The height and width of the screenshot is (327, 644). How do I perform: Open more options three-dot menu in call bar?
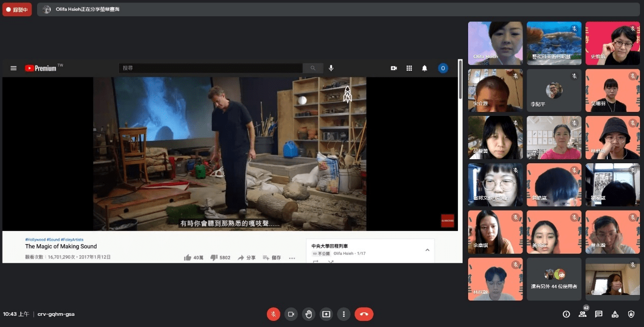pos(344,314)
